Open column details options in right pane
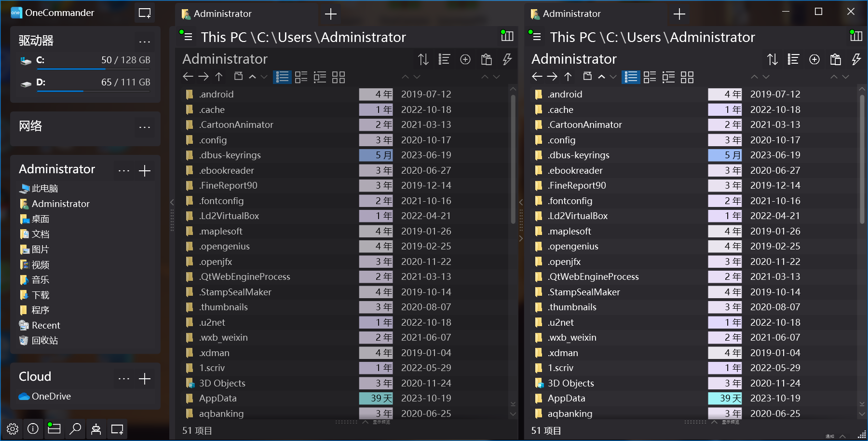 pos(793,59)
